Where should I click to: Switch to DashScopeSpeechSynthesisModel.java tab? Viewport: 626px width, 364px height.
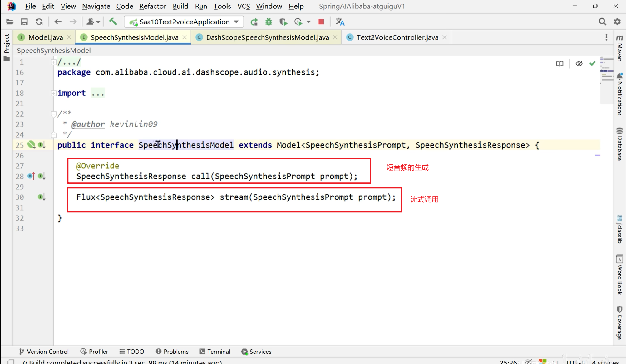(267, 37)
